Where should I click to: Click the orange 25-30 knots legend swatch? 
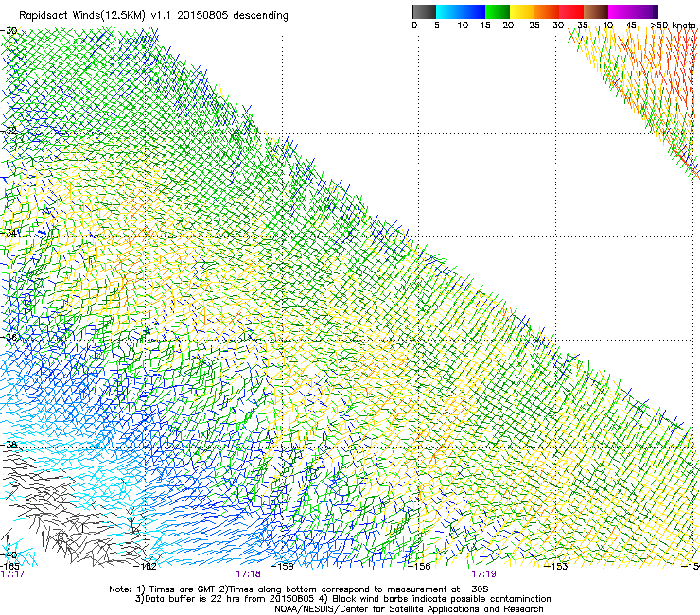coord(547,11)
